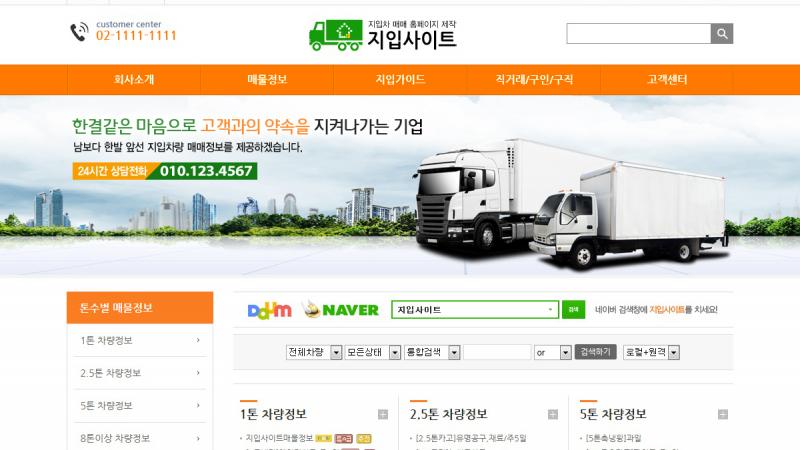Click the header search input field
The width and height of the screenshot is (800, 450).
tap(638, 34)
